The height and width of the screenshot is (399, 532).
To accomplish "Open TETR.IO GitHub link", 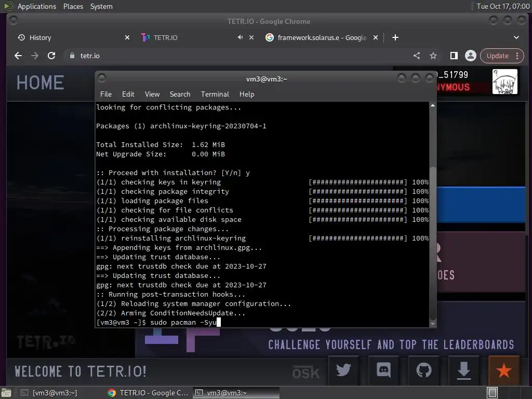I will (x=424, y=370).
